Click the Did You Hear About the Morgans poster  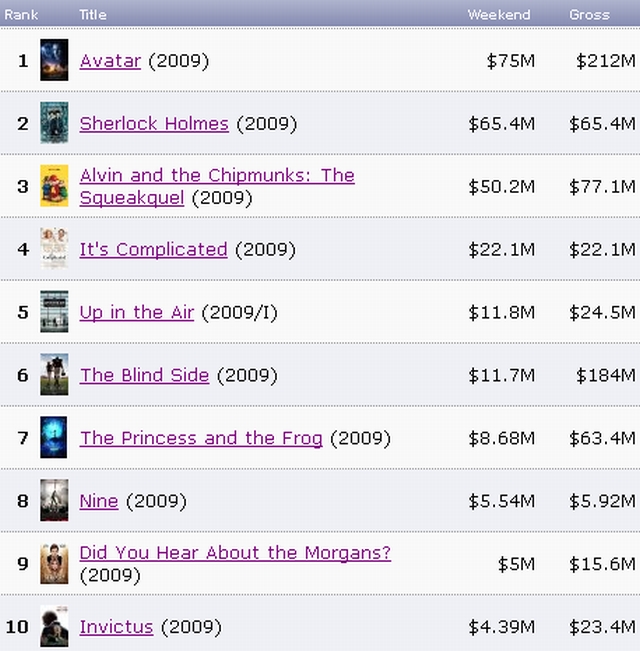pyautogui.click(x=54, y=564)
